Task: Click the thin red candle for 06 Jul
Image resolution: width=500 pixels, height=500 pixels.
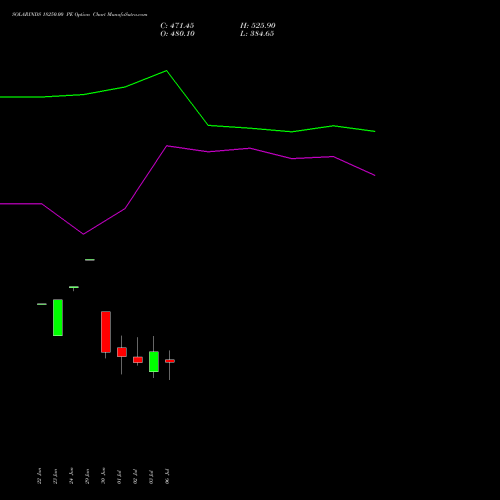Action: point(170,361)
